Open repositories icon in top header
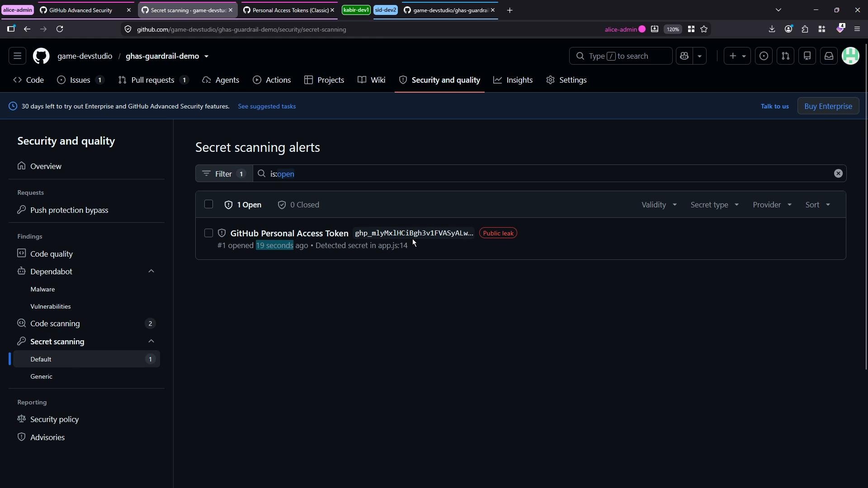Viewport: 868px width, 488px height. tap(807, 56)
